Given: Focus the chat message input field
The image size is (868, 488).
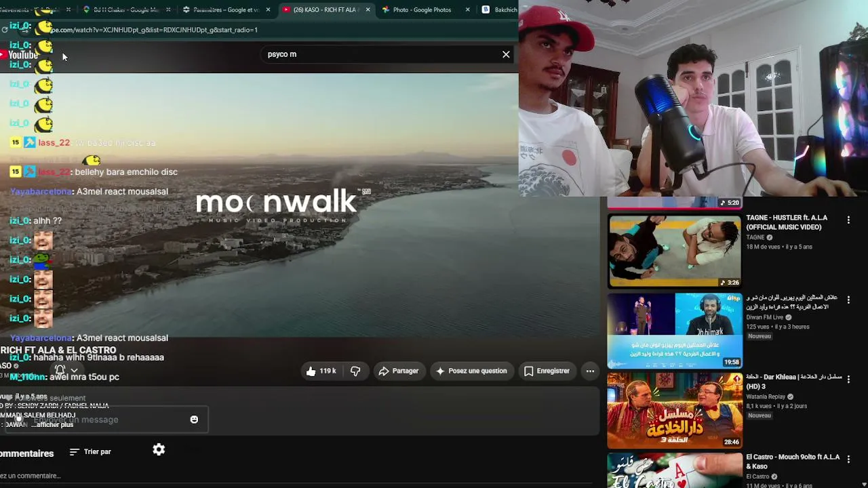Looking at the screenshot, I should tap(105, 420).
